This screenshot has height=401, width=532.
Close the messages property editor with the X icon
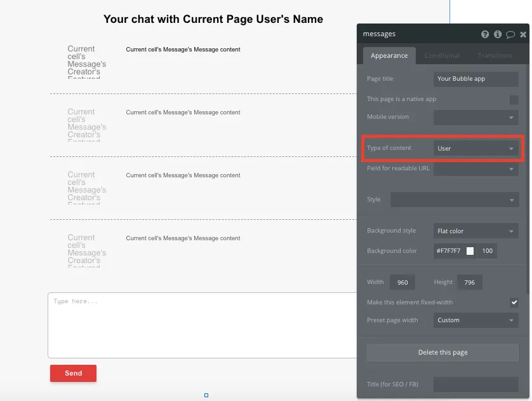point(522,34)
